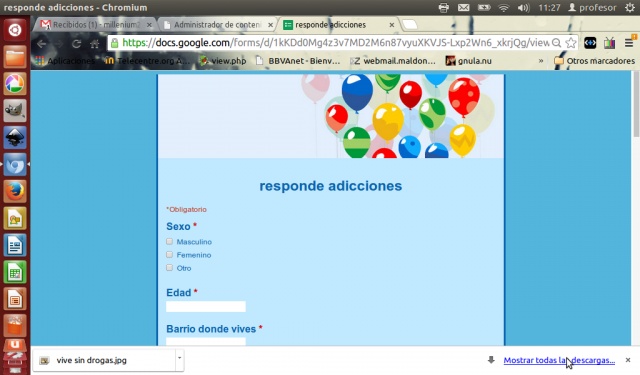This screenshot has height=375, width=640.
Task: Switch to the Recibidos Gmail tab
Action: 96,25
